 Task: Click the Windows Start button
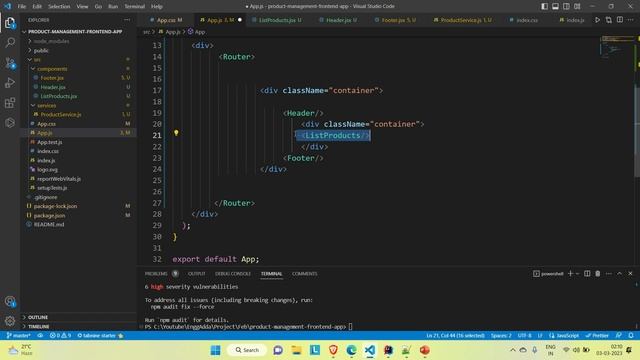216,350
